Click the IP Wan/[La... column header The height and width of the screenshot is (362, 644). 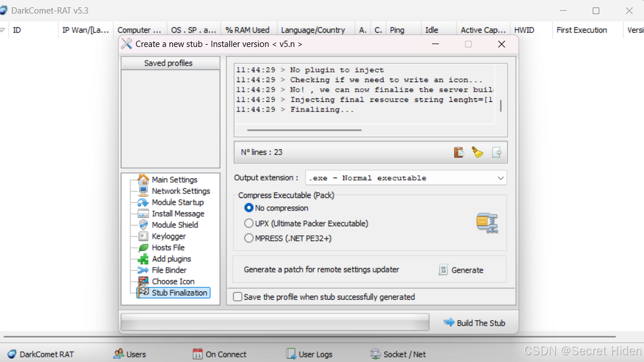coord(85,30)
